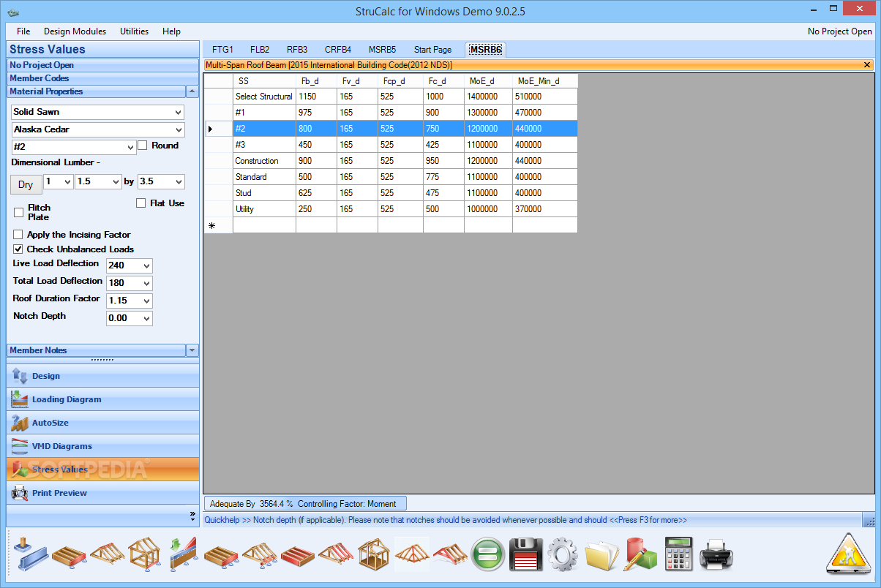881x588 pixels.
Task: Select the brown floor joist icon
Action: [x=70, y=555]
